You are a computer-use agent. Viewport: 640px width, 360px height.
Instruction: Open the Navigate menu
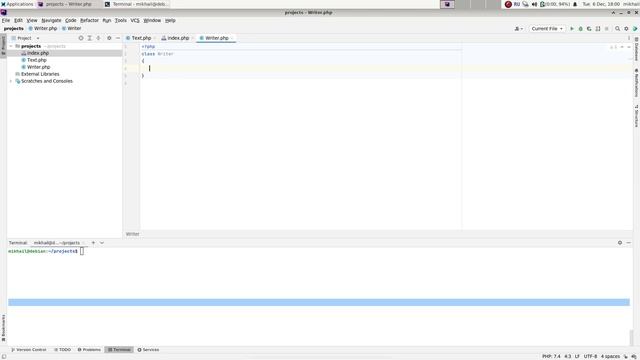(51, 20)
